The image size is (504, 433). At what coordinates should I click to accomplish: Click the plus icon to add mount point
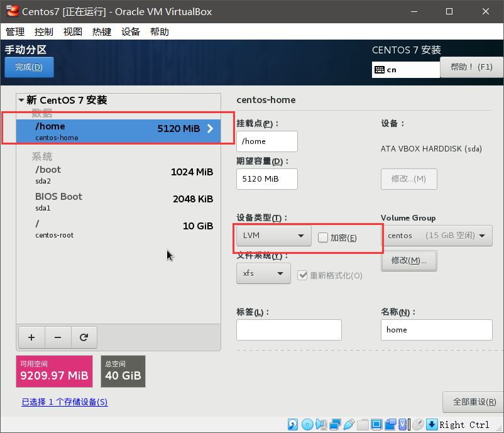(x=31, y=337)
